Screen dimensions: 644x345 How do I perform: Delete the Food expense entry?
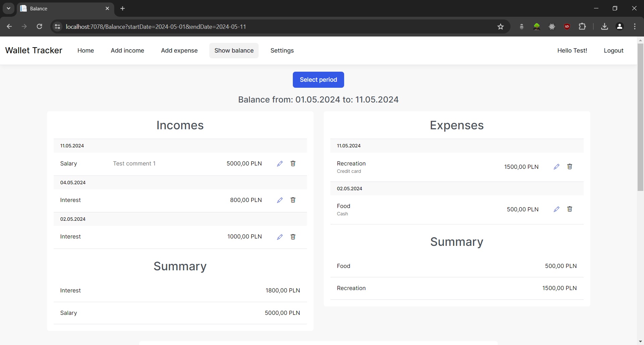570,209
